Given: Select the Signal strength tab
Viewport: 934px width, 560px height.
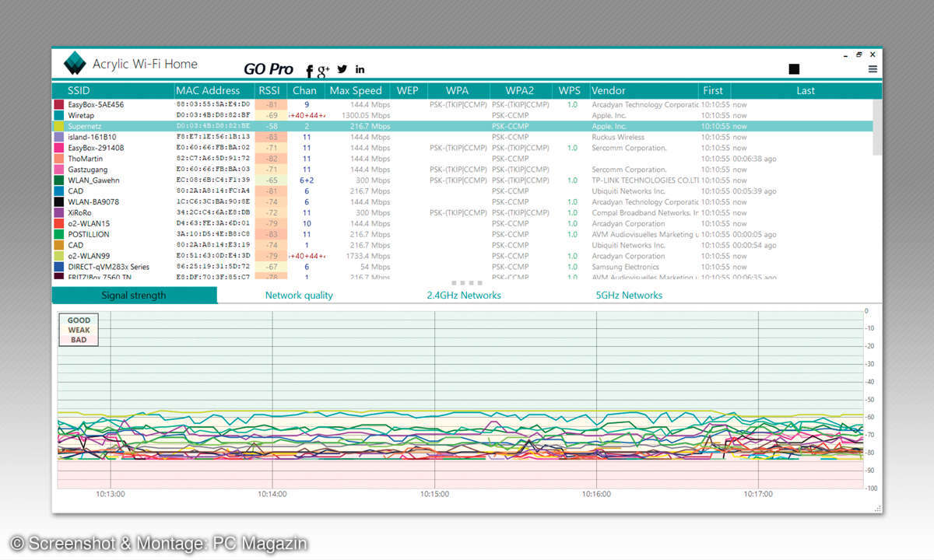Looking at the screenshot, I should coord(134,296).
